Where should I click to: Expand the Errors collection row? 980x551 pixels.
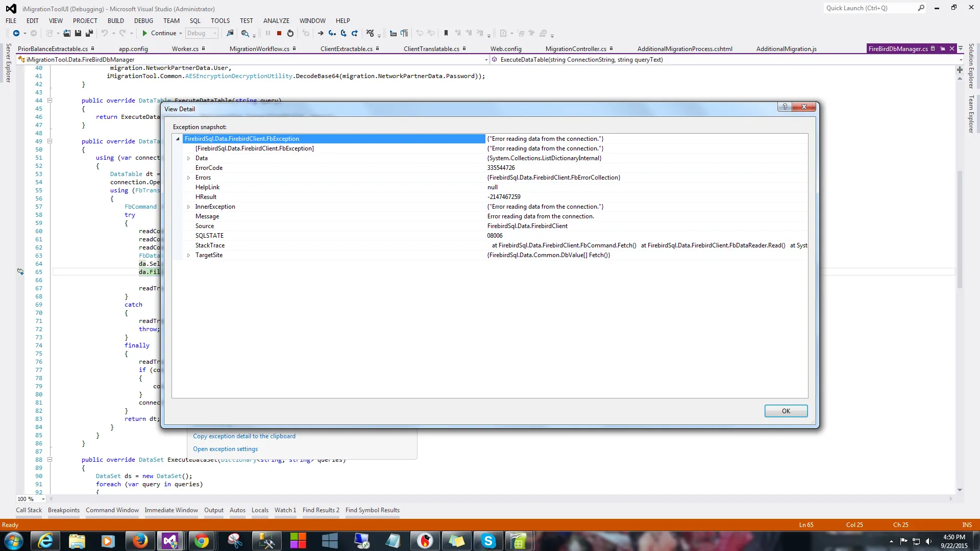click(188, 178)
